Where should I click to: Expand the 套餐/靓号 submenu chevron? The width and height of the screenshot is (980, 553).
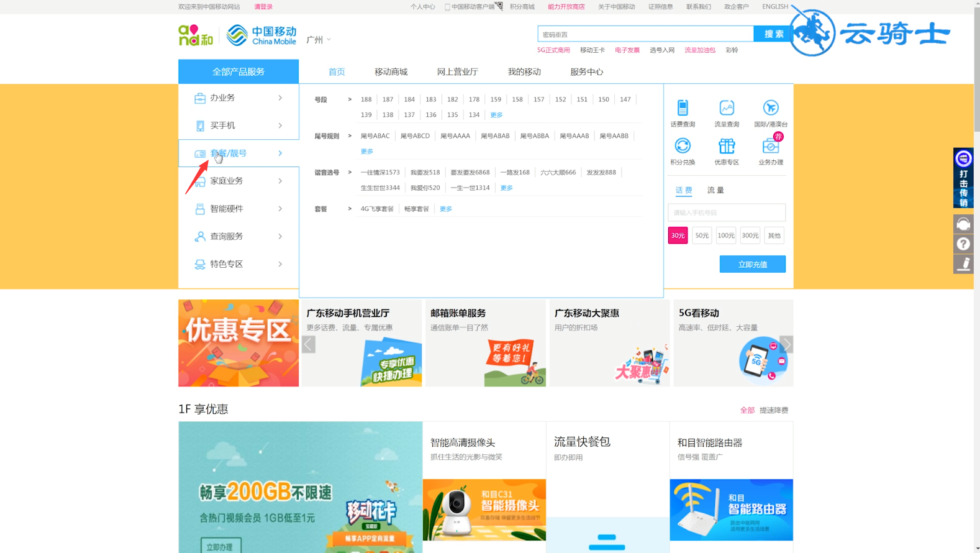point(280,153)
